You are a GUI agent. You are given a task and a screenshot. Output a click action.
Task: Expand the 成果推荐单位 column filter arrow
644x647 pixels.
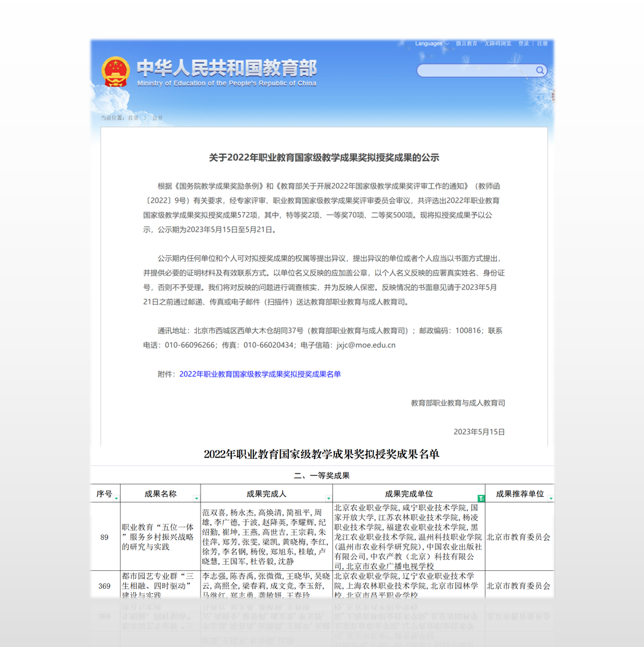tap(550, 498)
